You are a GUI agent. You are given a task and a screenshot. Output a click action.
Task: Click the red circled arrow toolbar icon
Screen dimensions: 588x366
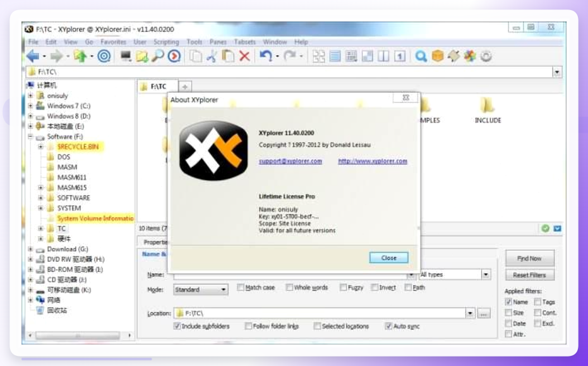coord(174,56)
